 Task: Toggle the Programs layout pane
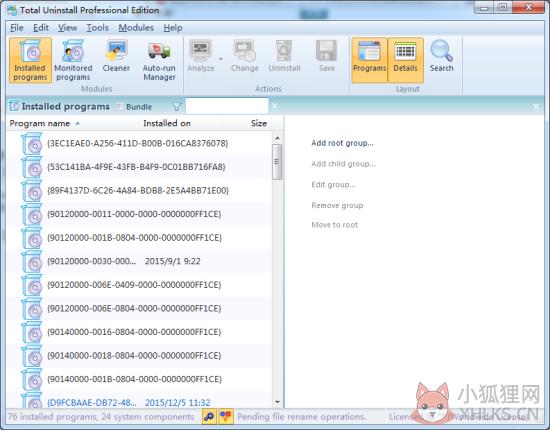tap(369, 60)
